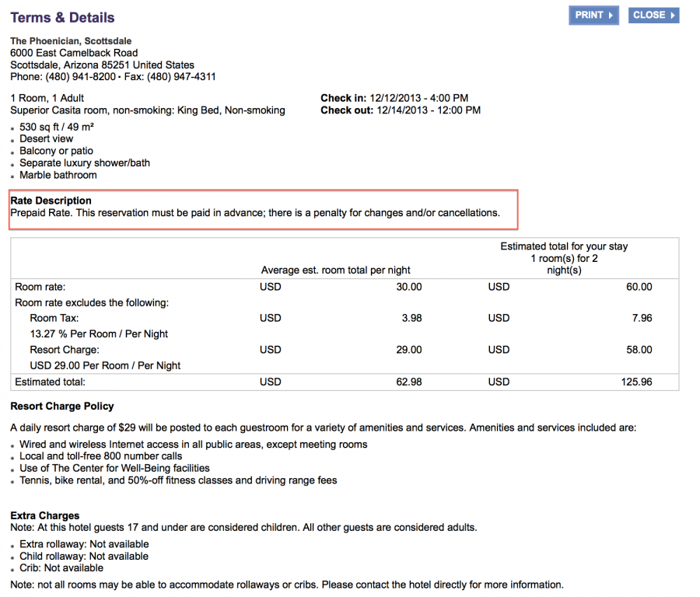Image resolution: width=700 pixels, height=597 pixels.
Task: Click the Superior Casita room description
Action: [x=148, y=110]
